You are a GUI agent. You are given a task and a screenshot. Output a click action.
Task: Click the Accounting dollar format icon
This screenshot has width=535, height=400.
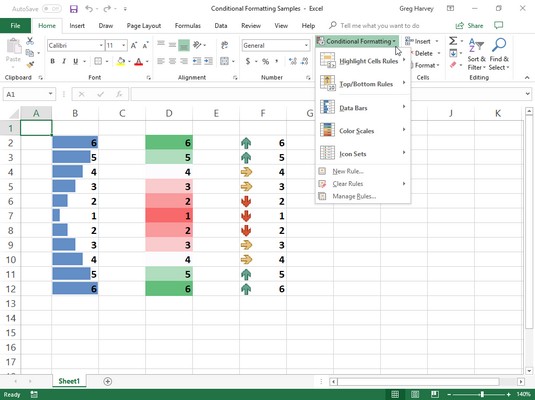(x=248, y=61)
